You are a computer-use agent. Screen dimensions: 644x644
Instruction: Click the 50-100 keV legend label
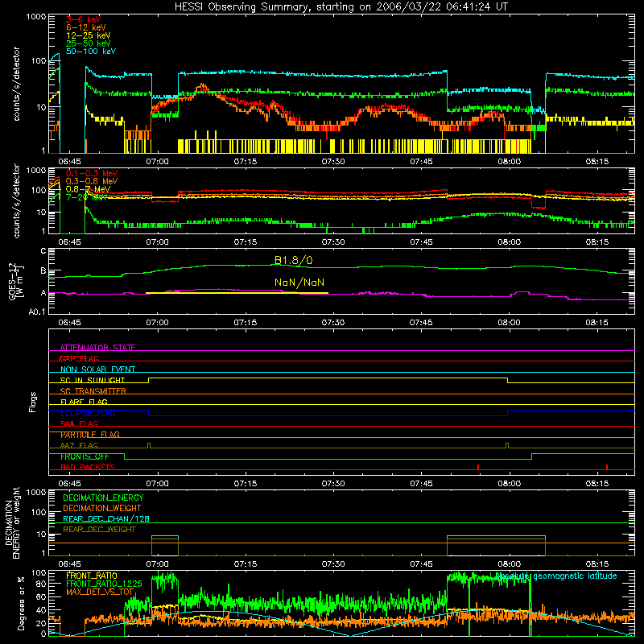[91, 52]
